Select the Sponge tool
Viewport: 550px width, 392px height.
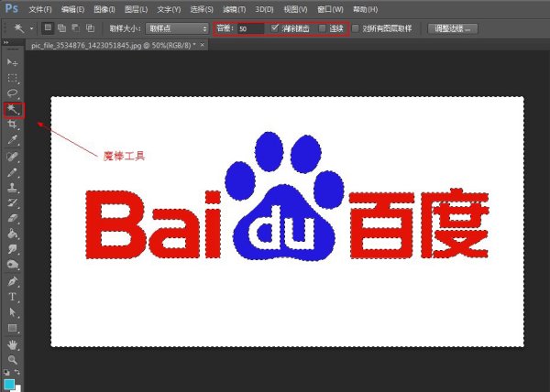pos(12,264)
